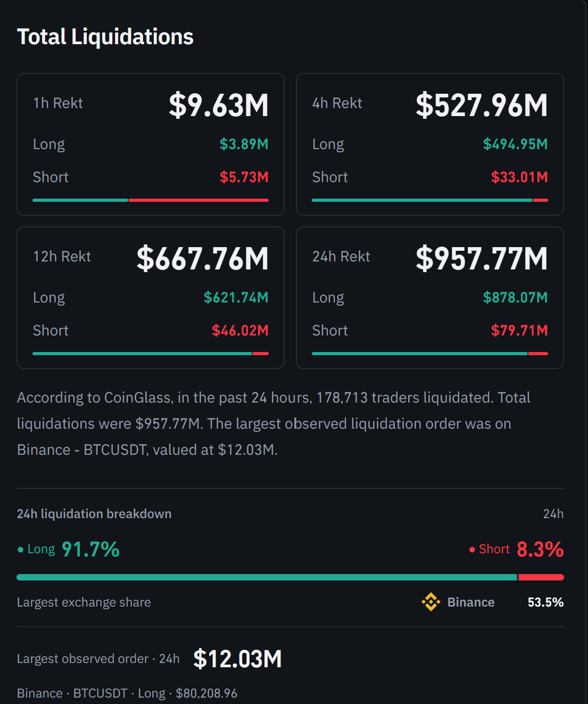Image resolution: width=588 pixels, height=704 pixels.
Task: Click the 24h liquidation breakdown heading
Action: click(94, 514)
